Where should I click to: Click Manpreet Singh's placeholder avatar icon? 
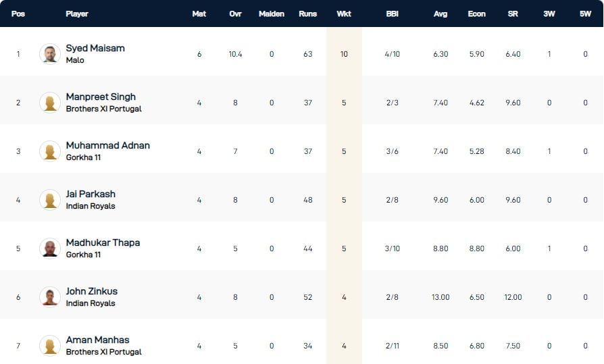(x=50, y=103)
